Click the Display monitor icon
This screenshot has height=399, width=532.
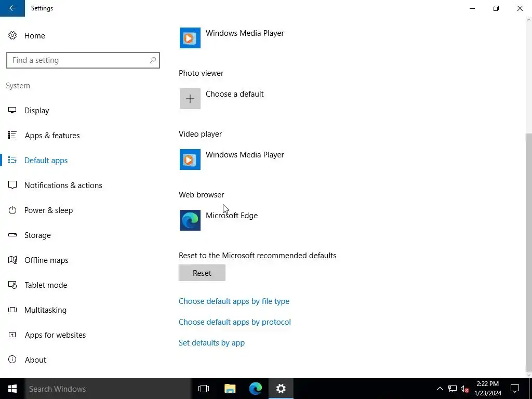12,110
